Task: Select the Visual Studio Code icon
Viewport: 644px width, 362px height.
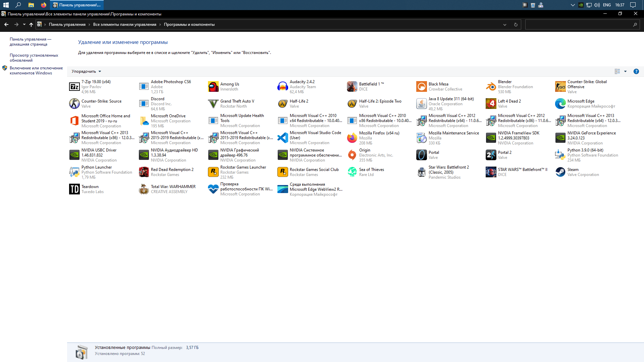Action: (x=283, y=138)
